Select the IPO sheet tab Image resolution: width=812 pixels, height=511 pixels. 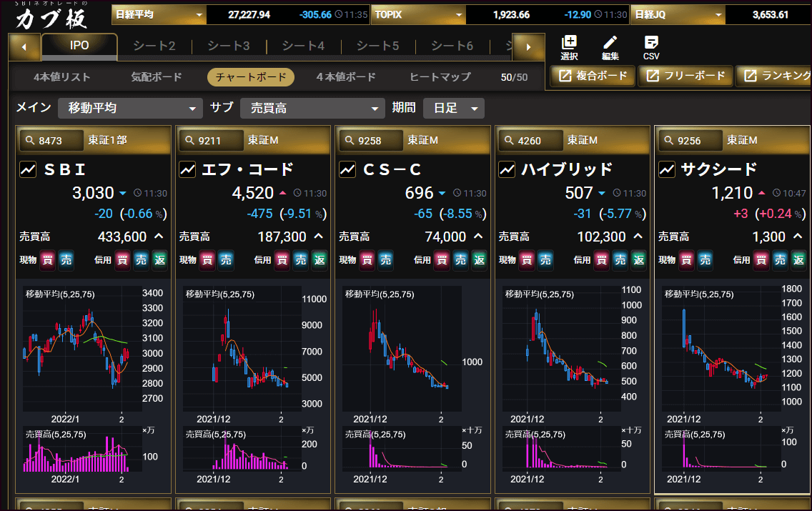point(79,46)
